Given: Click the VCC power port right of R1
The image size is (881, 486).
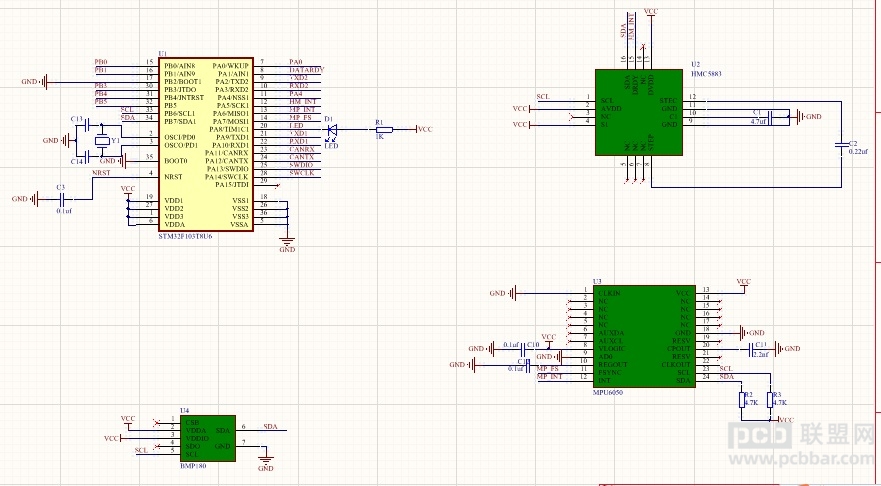Looking at the screenshot, I should tap(424, 129).
